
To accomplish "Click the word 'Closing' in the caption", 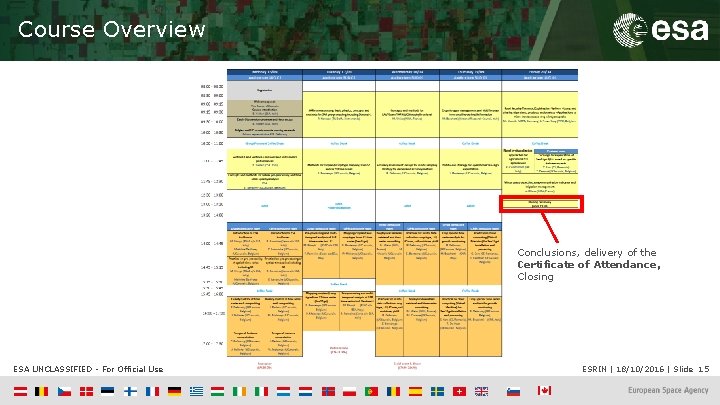I will pyautogui.click(x=535, y=276).
